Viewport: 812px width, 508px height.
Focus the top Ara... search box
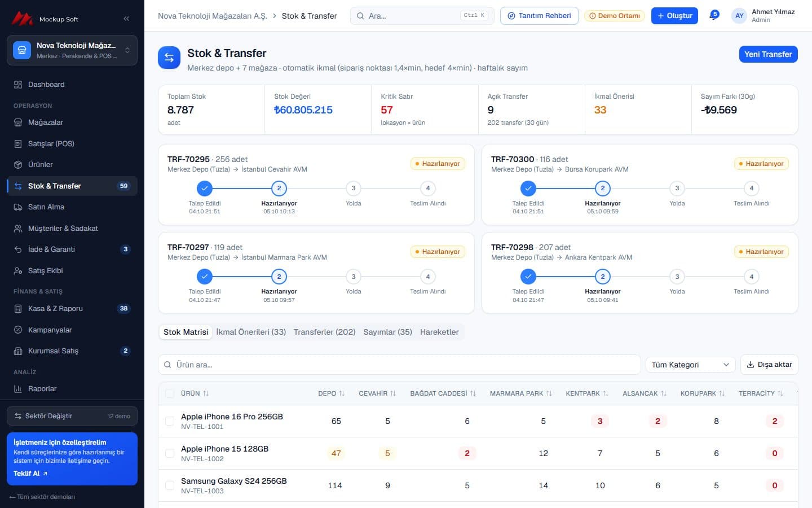click(422, 16)
